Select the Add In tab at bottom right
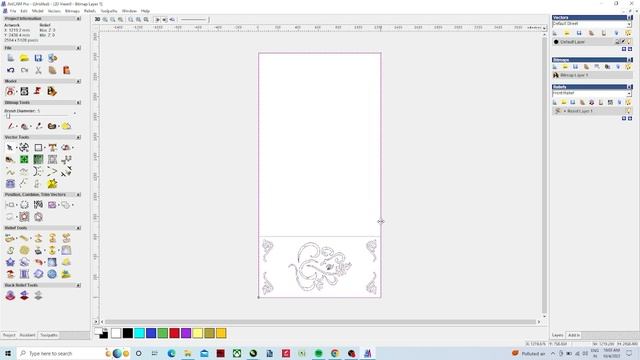 click(574, 335)
